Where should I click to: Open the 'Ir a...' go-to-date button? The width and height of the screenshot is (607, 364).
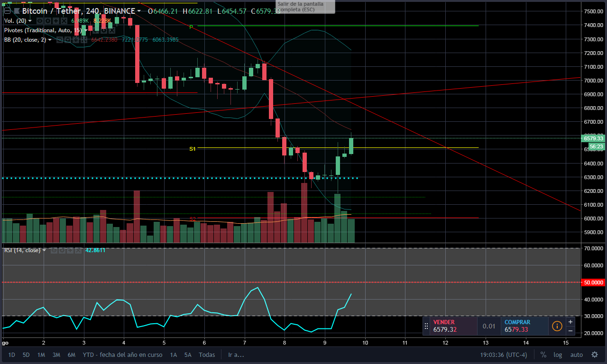pos(236,355)
